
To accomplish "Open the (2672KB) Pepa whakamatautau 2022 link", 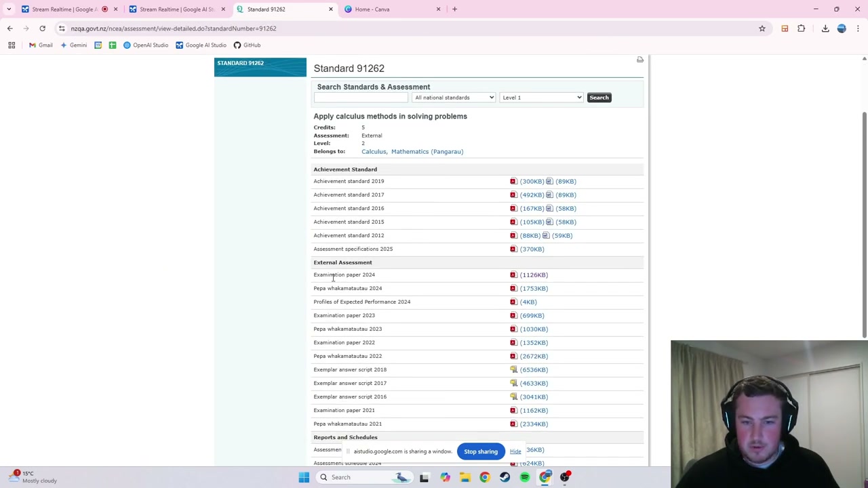I will tap(534, 356).
